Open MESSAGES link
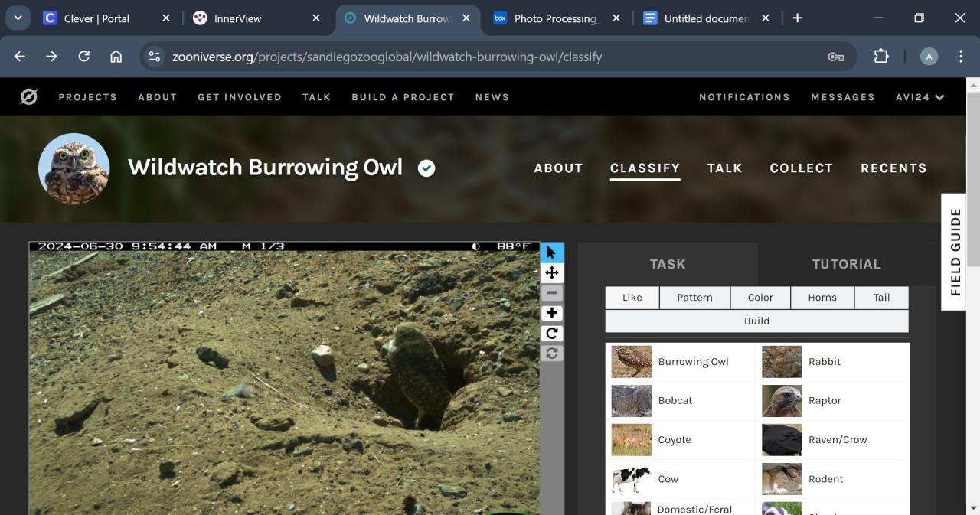The image size is (980, 515). click(843, 97)
